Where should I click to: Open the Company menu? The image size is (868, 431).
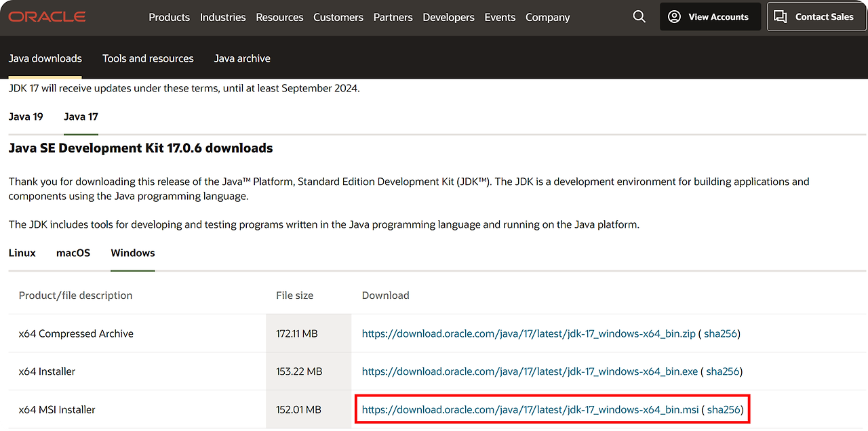(x=547, y=17)
